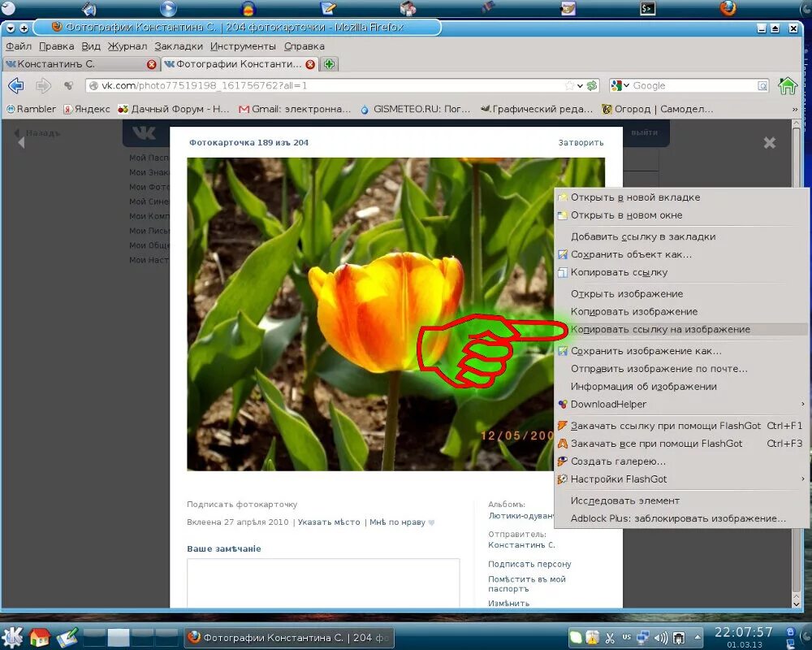Open the 'Журнал' menu

coord(127,46)
